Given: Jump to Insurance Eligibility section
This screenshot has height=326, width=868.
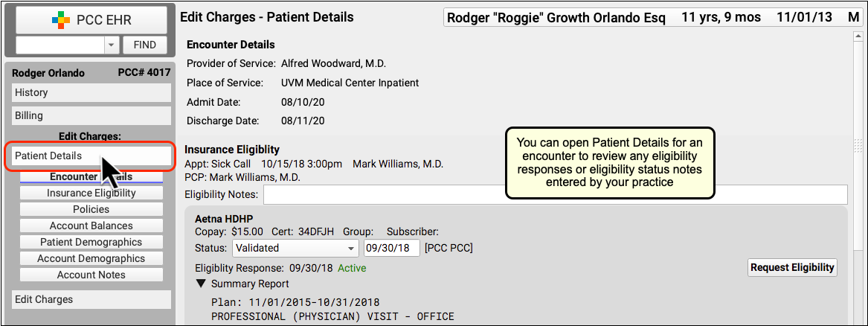Looking at the screenshot, I should pos(91,194).
